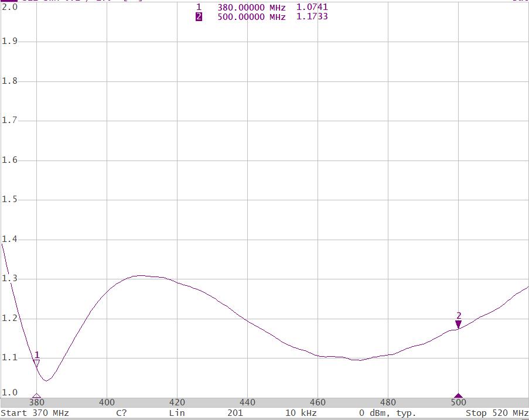This screenshot has height=420, width=529.
Task: Click the 1.3 vertical axis label
Action: (9, 278)
